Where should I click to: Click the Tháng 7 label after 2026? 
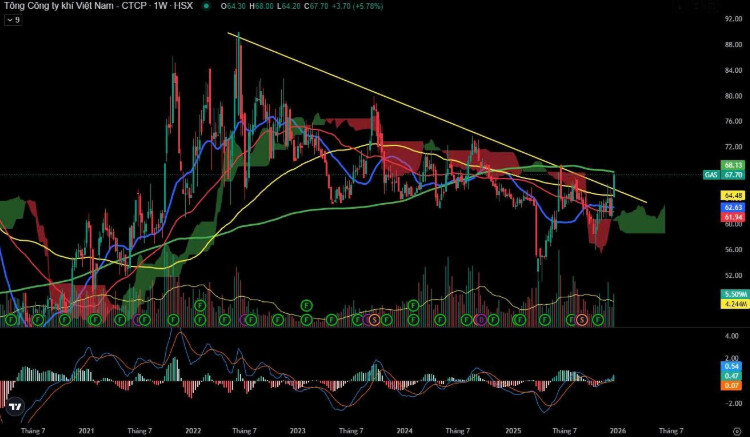point(671,431)
